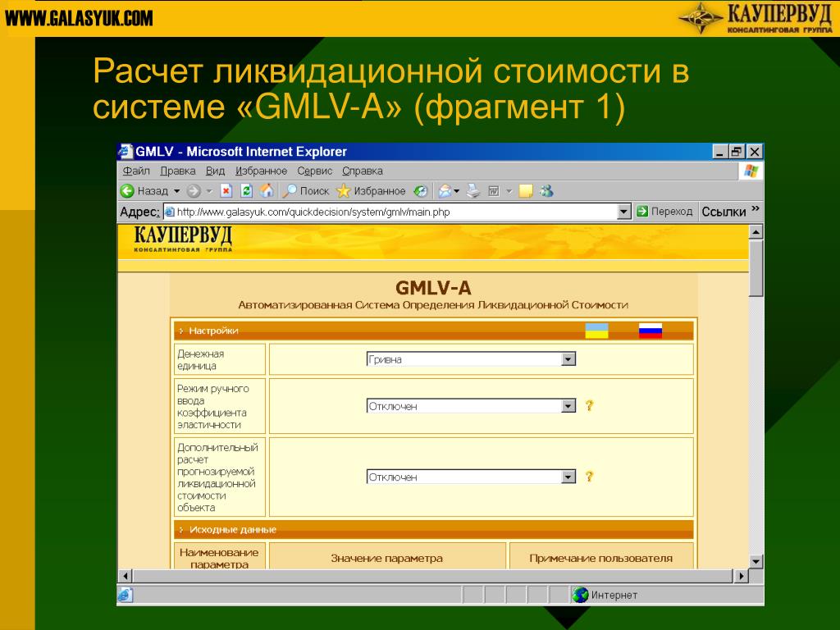Image resolution: width=840 pixels, height=630 pixels.
Task: Collapse the Исходные данные section header
Action: pos(433,529)
